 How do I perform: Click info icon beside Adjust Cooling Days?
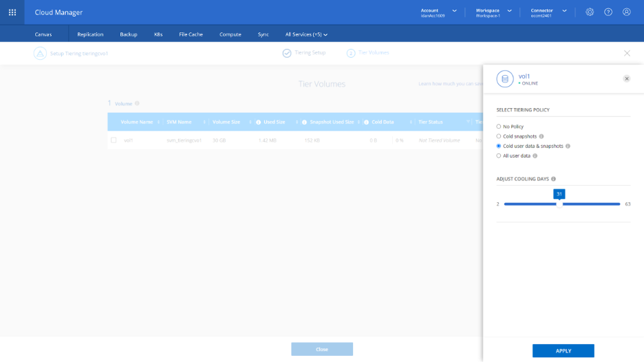click(x=553, y=179)
